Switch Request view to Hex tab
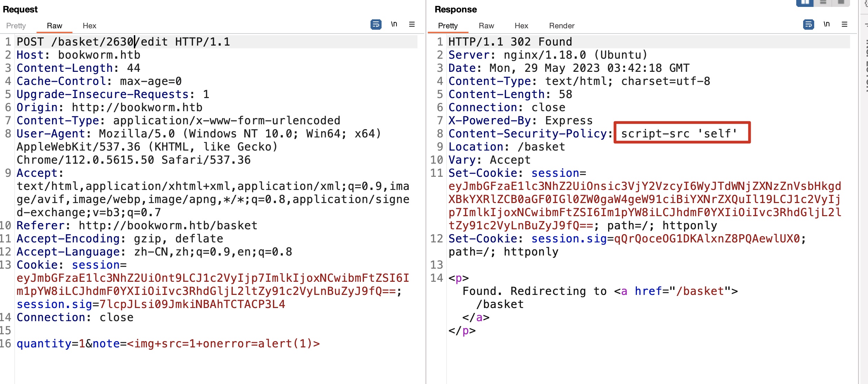Screen dimensions: 868x384 pyautogui.click(x=89, y=26)
